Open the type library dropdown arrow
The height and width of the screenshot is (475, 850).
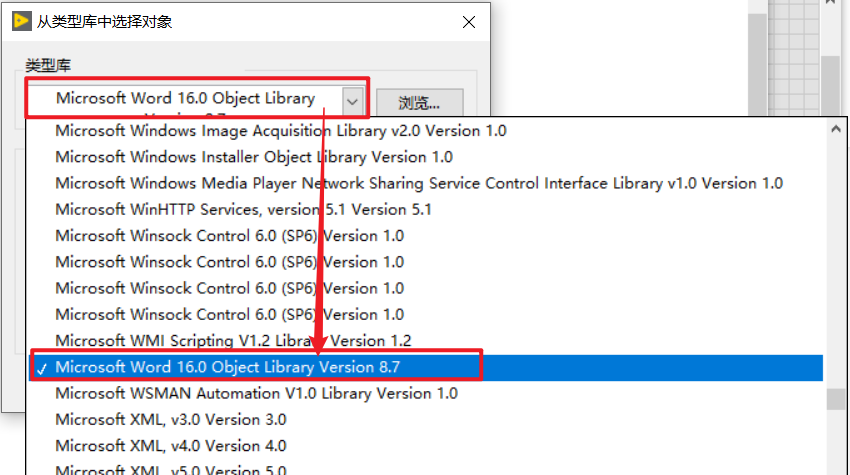352,101
